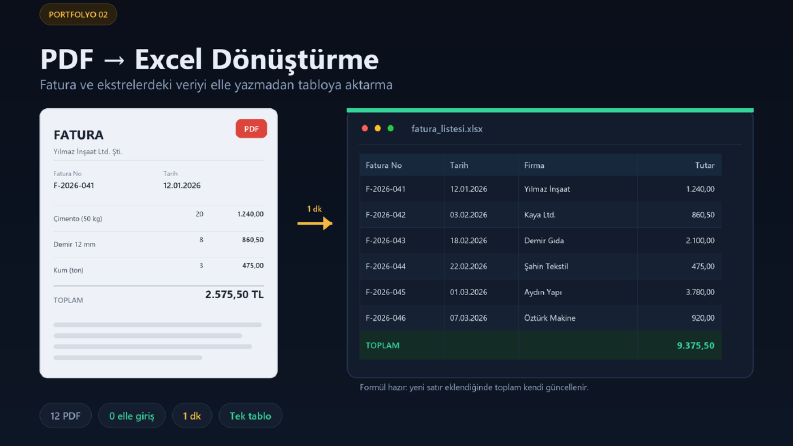Click green TOPLAM label in spreadsheet
Viewport: 793px width, 446px height.
pos(382,345)
